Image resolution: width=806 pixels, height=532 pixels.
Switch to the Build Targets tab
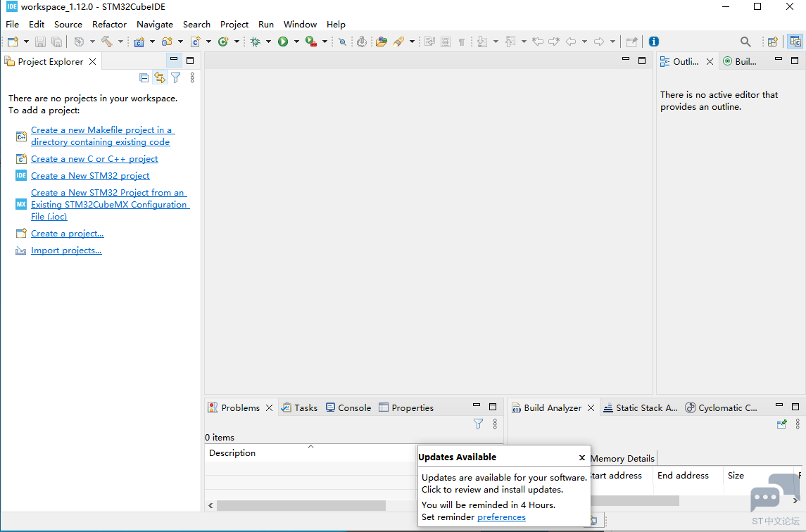741,61
